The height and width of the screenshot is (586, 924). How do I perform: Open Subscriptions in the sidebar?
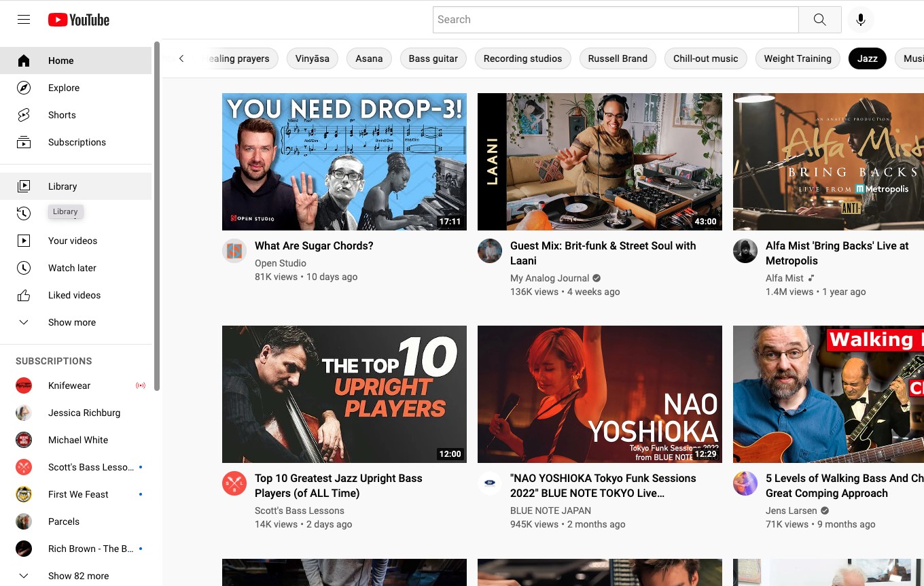[x=75, y=142]
